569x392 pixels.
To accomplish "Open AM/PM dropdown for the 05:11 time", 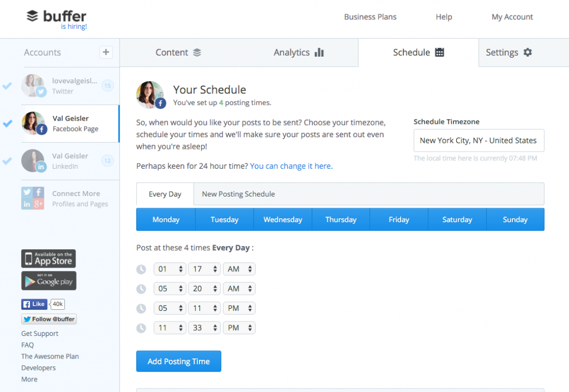I will 239,308.
